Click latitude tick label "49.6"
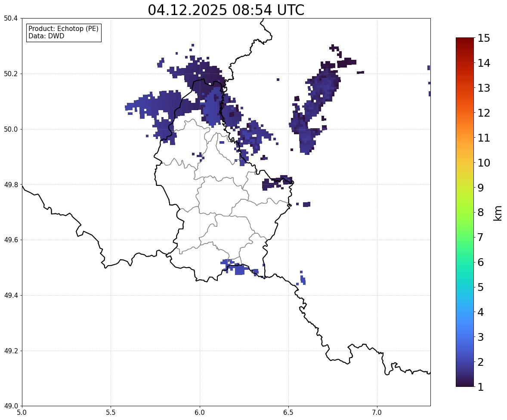 11,240
